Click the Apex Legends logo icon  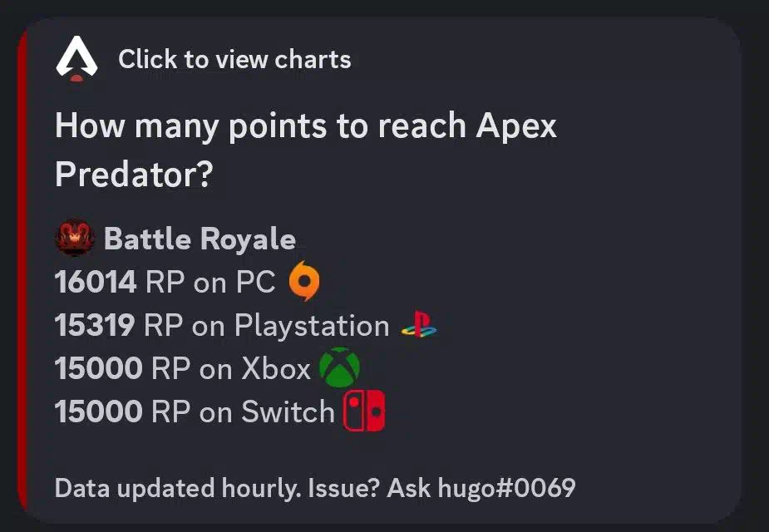click(76, 58)
